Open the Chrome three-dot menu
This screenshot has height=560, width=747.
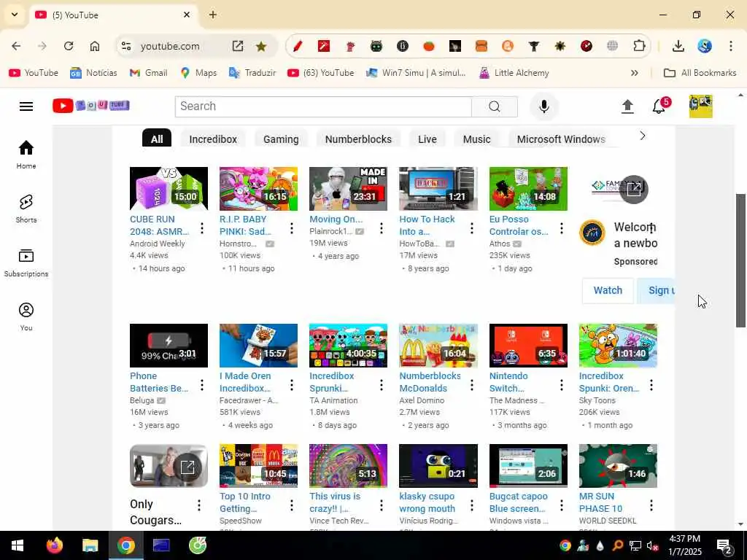click(x=731, y=46)
